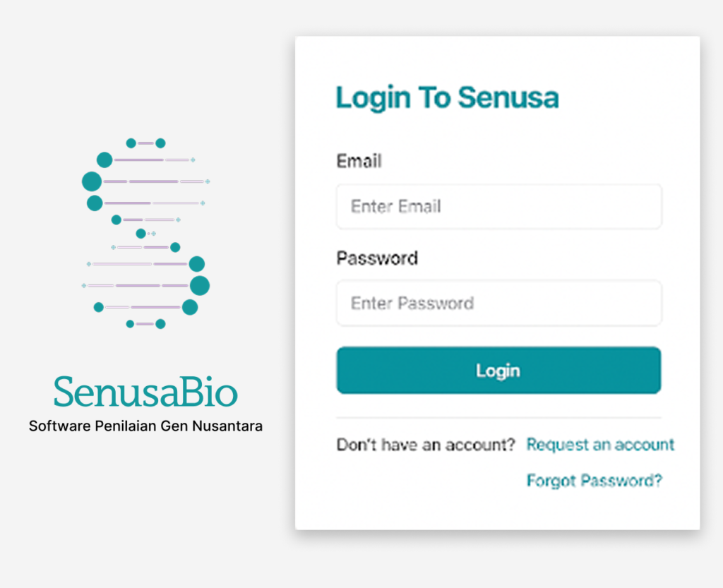Click the 'Don't have an account?' text
The height and width of the screenshot is (588, 723).
426,445
